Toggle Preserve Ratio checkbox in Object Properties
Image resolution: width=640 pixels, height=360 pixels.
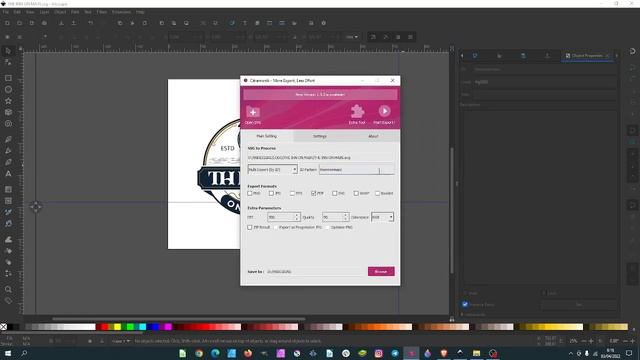pos(465,304)
